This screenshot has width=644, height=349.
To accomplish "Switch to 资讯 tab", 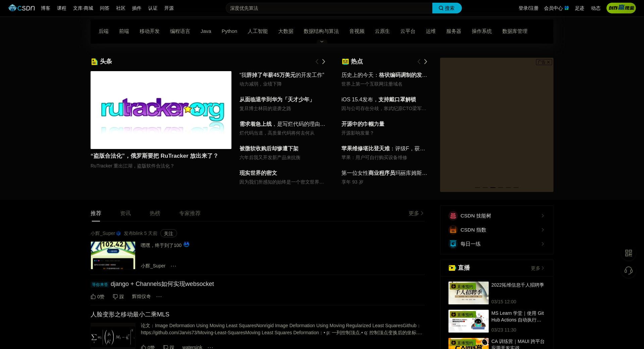I will (x=125, y=213).
